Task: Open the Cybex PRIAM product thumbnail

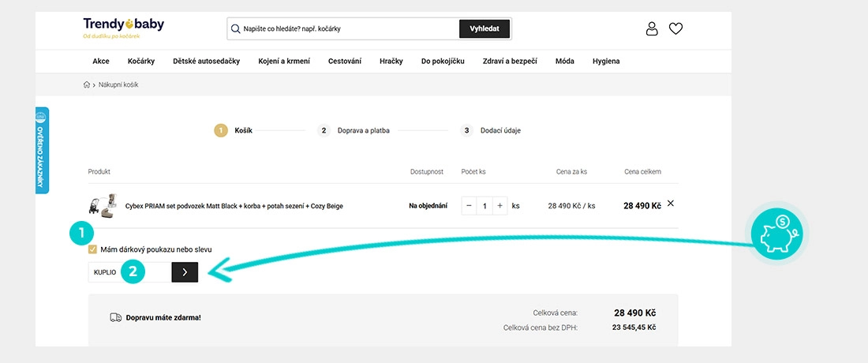Action: pos(103,205)
